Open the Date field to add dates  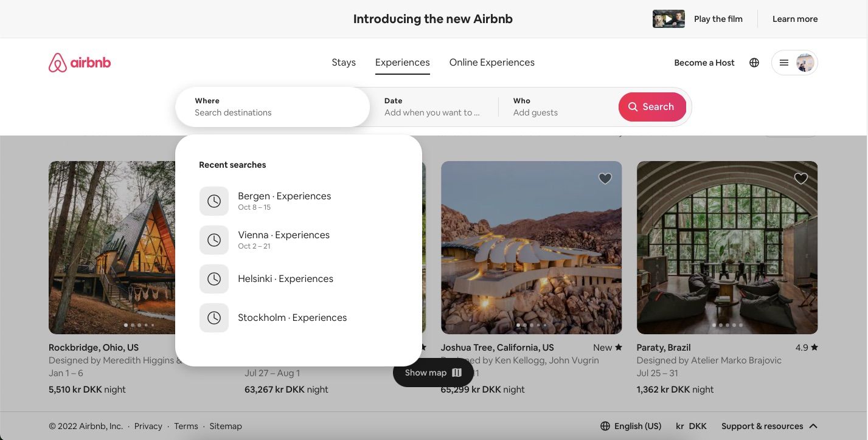click(x=432, y=106)
